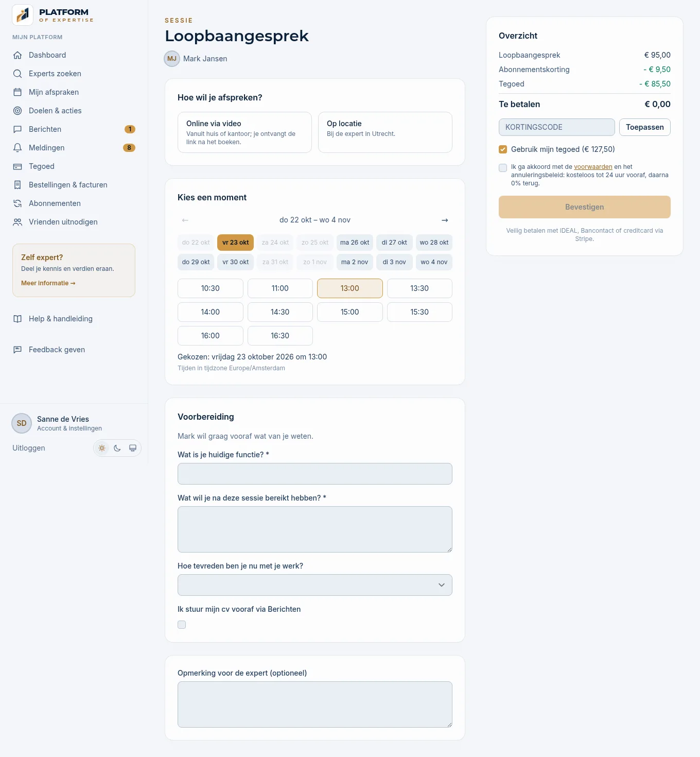Switch to dark theme moon icon

[x=117, y=448]
